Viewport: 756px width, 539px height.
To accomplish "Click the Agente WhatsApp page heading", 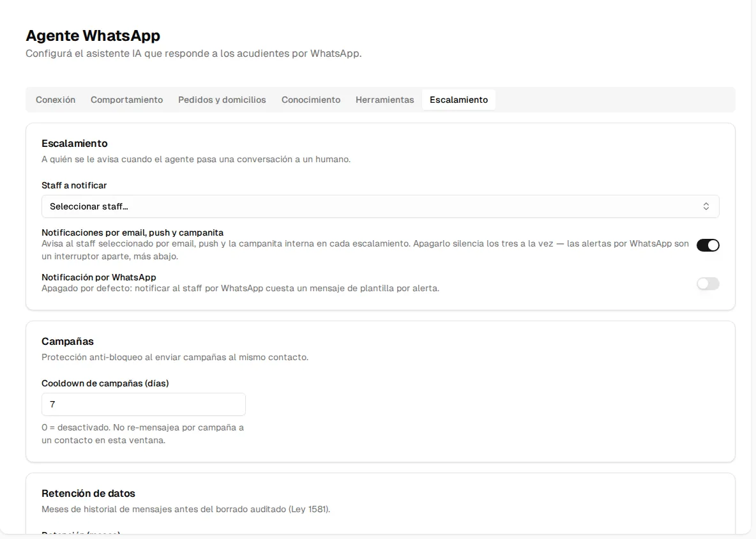I will [93, 36].
